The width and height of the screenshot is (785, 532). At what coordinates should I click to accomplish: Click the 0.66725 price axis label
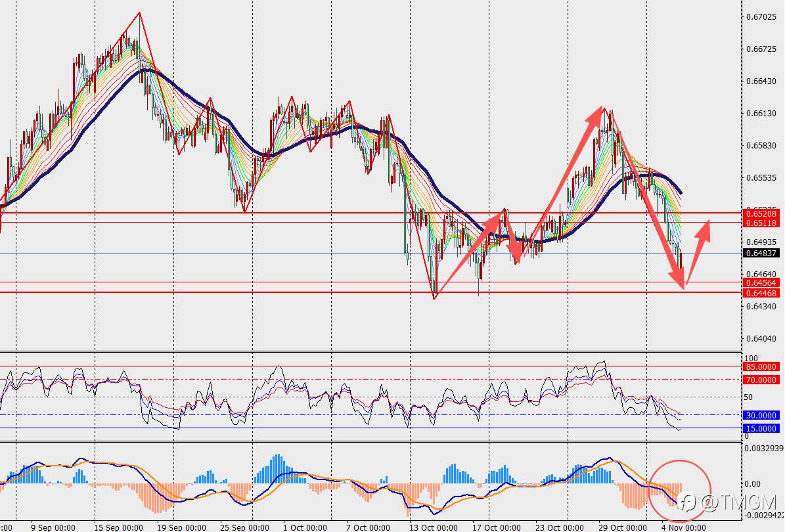point(761,49)
